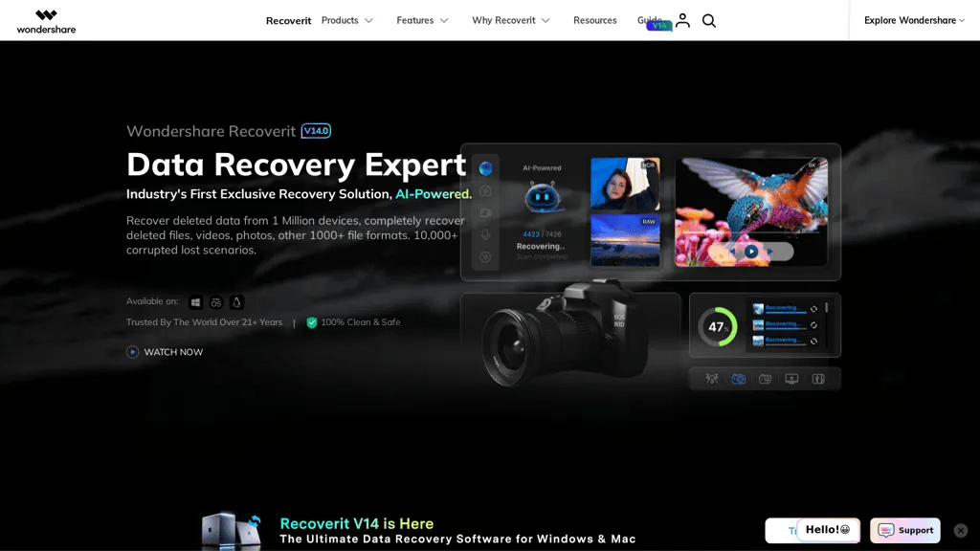Close the bottom banner with X
Screen dimensions: 980x551
[961, 530]
